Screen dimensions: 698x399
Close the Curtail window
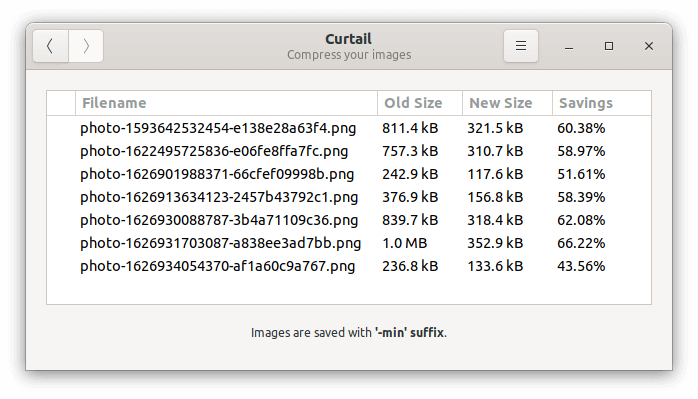[x=649, y=46]
